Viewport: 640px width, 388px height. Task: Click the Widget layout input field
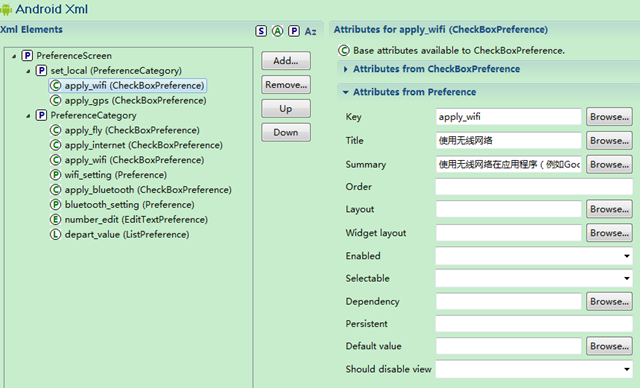pos(509,233)
